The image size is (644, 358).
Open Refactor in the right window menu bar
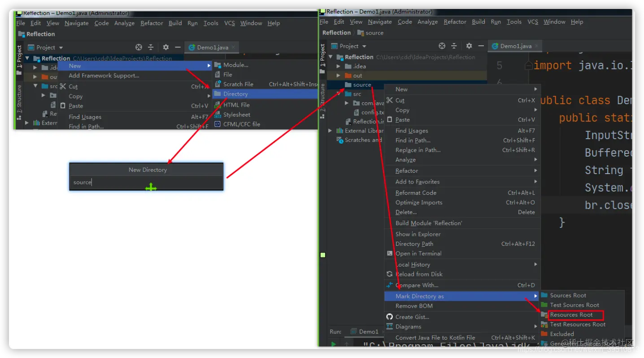point(455,22)
